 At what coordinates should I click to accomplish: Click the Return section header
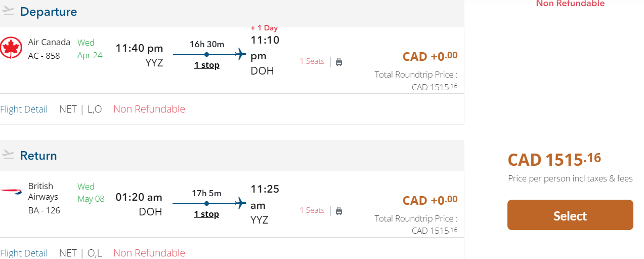38,156
